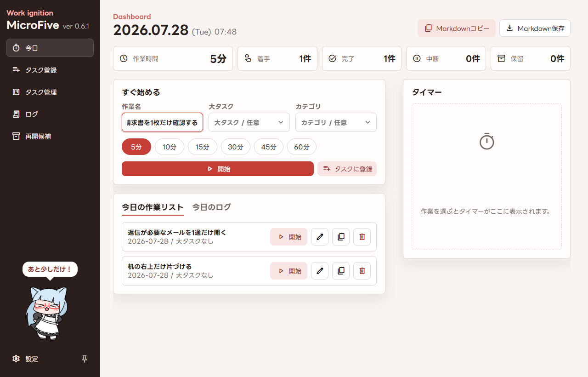Select the 60分 duration chip

302,147
